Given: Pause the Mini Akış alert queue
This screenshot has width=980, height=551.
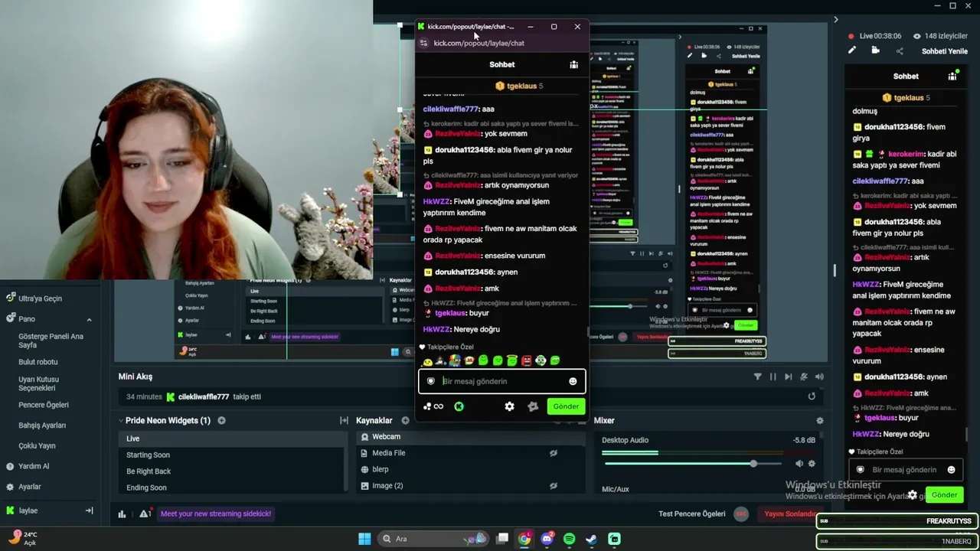Looking at the screenshot, I should 773,377.
